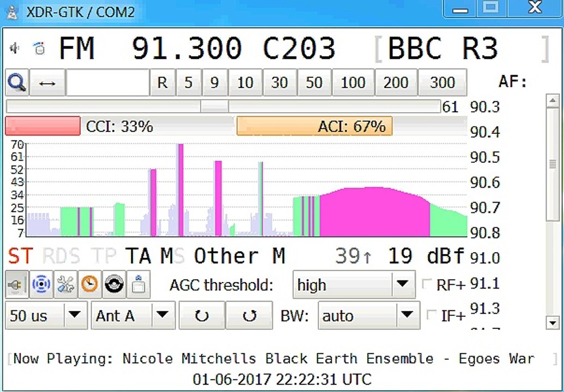Viewport: 564px width, 392px height.
Task: Start spectral scan with magnifier icon
Action: pos(17,83)
